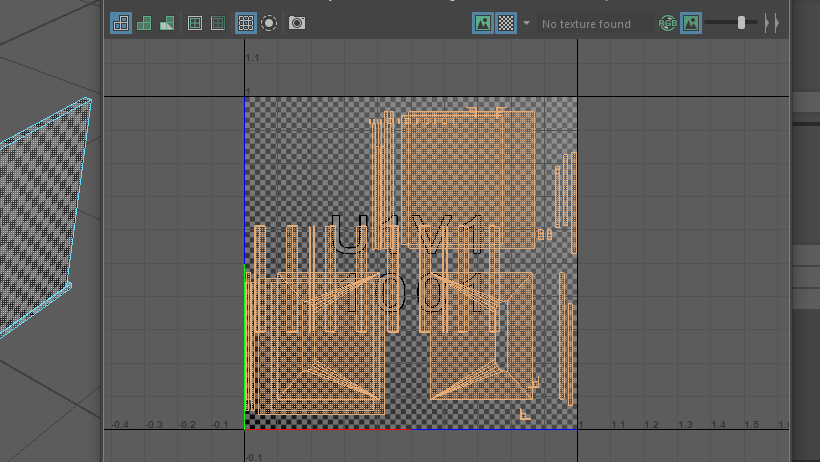Click the RGB channels display icon
The image size is (820, 462).
tap(667, 22)
